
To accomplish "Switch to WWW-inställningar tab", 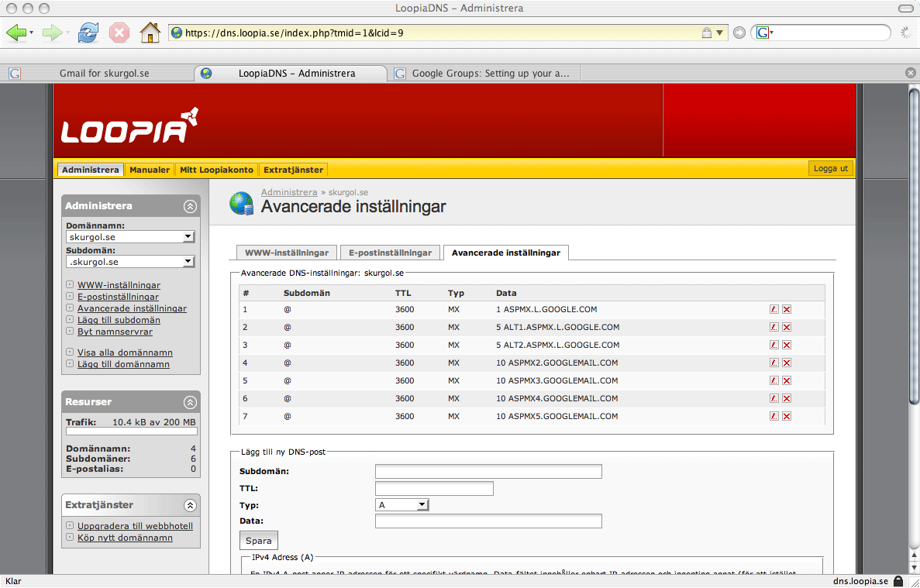I will tap(286, 253).
